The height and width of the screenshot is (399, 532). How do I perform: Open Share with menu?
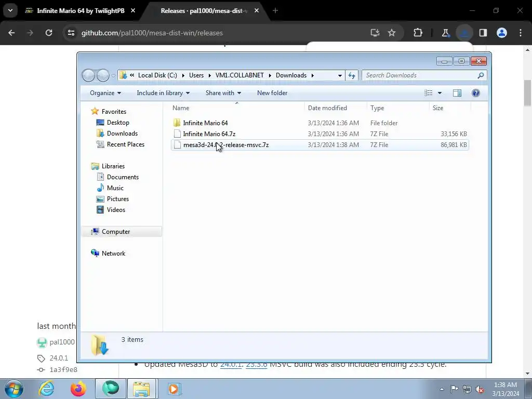pyautogui.click(x=223, y=93)
